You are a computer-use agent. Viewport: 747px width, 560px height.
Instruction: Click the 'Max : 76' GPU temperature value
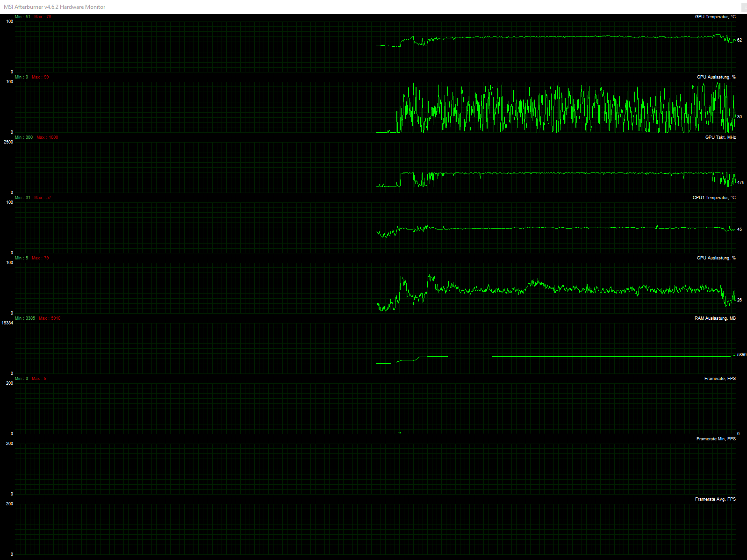point(43,17)
